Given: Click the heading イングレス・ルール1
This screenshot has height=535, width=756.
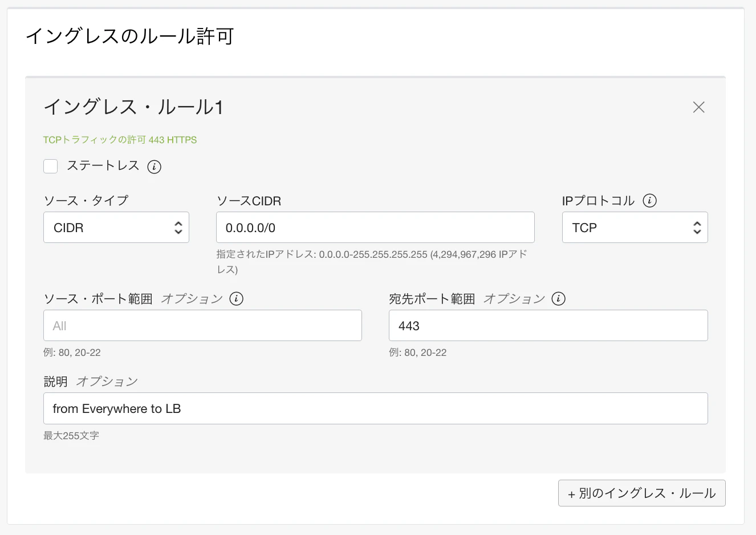Looking at the screenshot, I should click(x=133, y=107).
